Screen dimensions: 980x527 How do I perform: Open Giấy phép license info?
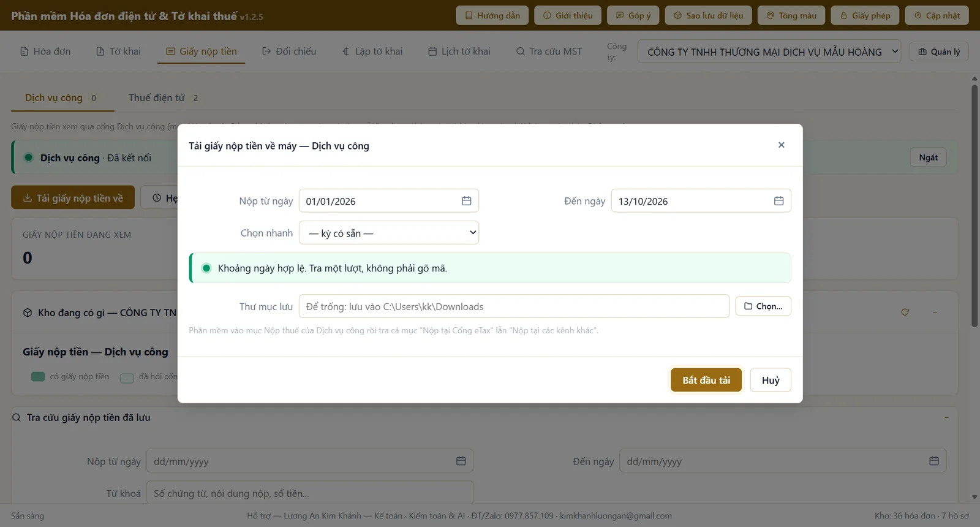tap(865, 15)
